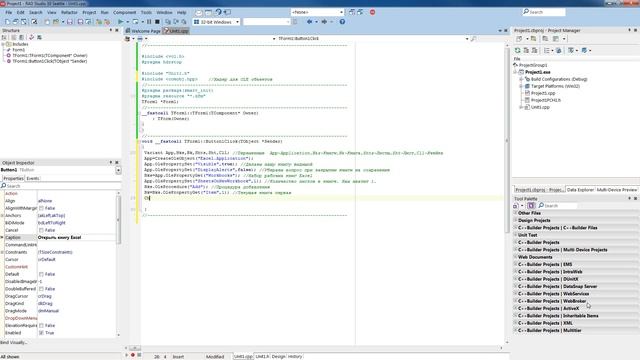
Task: Pin the Object Inspector panel pushpin
Action: pos(111,162)
